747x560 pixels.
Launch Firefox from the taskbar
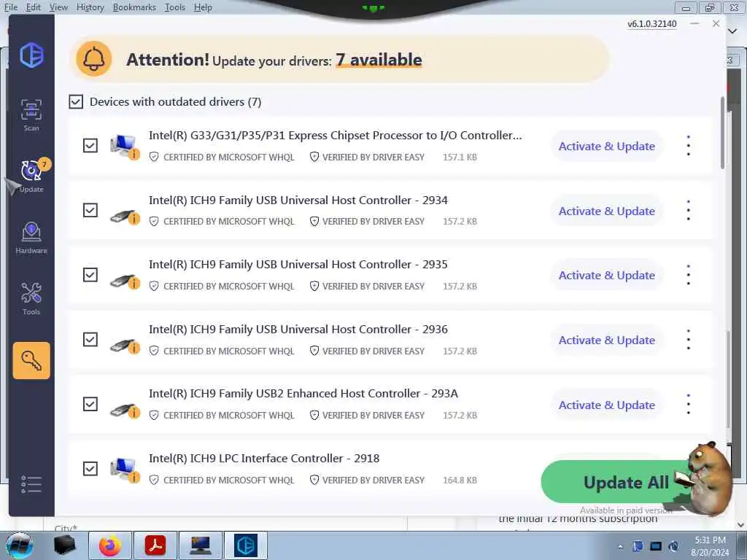pos(110,545)
